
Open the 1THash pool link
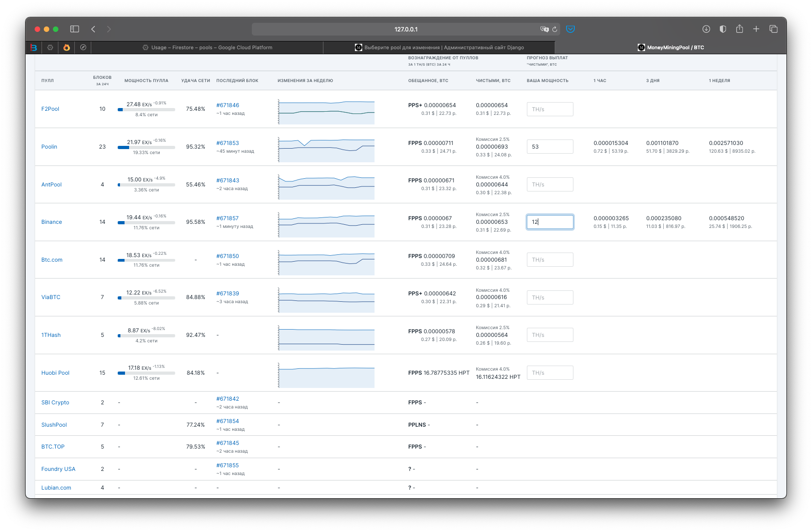point(51,335)
